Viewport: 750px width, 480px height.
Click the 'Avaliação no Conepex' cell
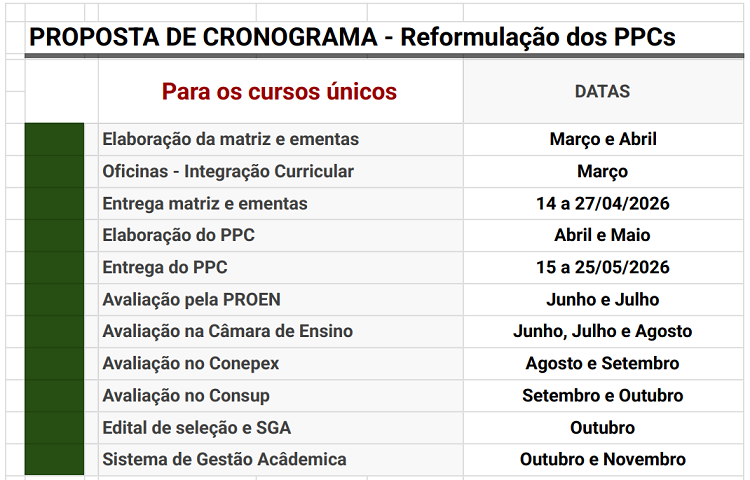click(x=190, y=364)
